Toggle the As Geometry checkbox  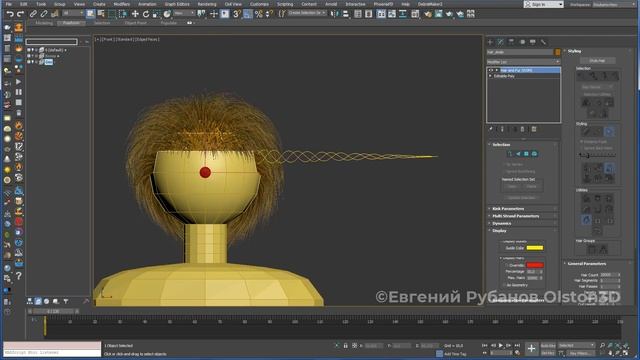tap(504, 285)
